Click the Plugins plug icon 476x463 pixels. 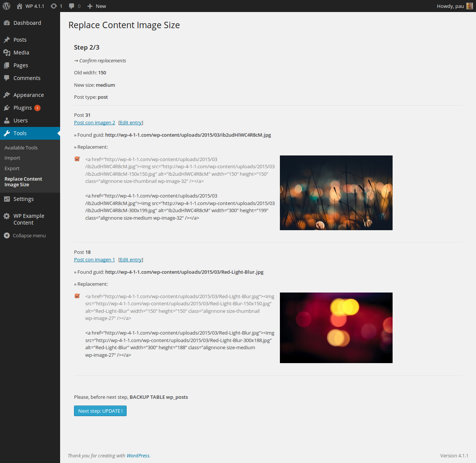pos(7,108)
